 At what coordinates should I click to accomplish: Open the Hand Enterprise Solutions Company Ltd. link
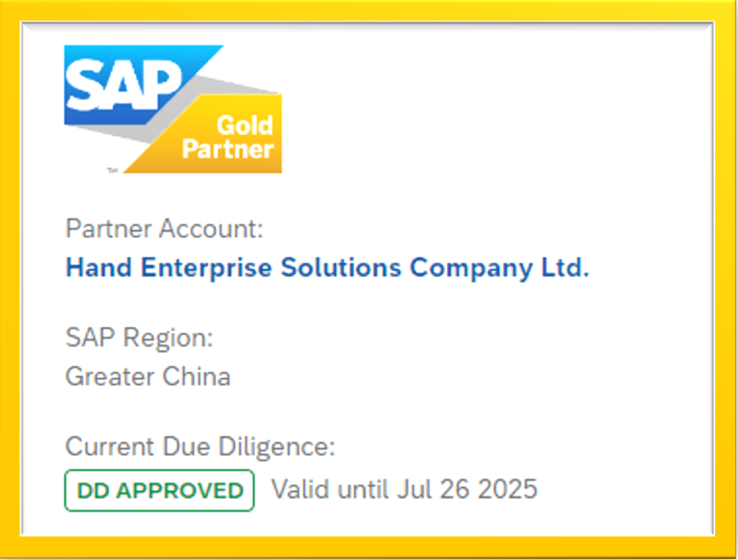click(327, 268)
